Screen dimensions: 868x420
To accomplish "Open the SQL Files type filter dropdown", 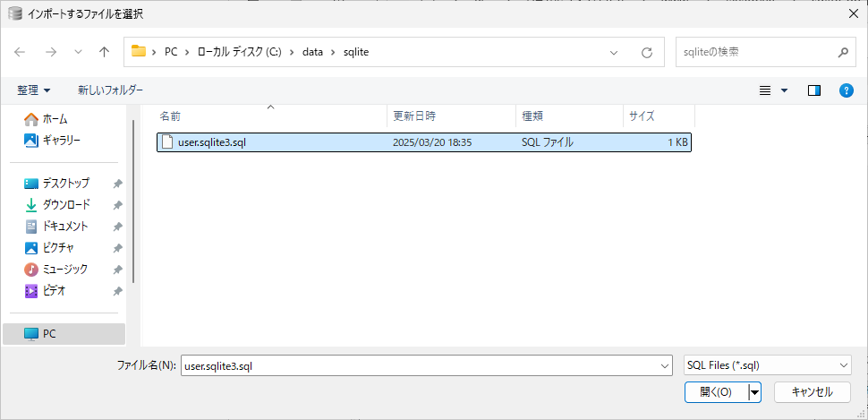I will pos(766,365).
